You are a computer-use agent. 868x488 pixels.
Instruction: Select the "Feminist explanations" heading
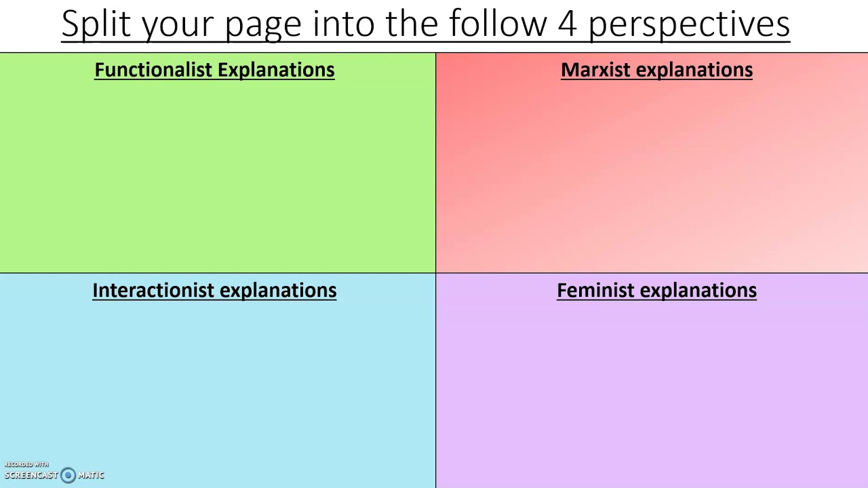pyautogui.click(x=656, y=290)
